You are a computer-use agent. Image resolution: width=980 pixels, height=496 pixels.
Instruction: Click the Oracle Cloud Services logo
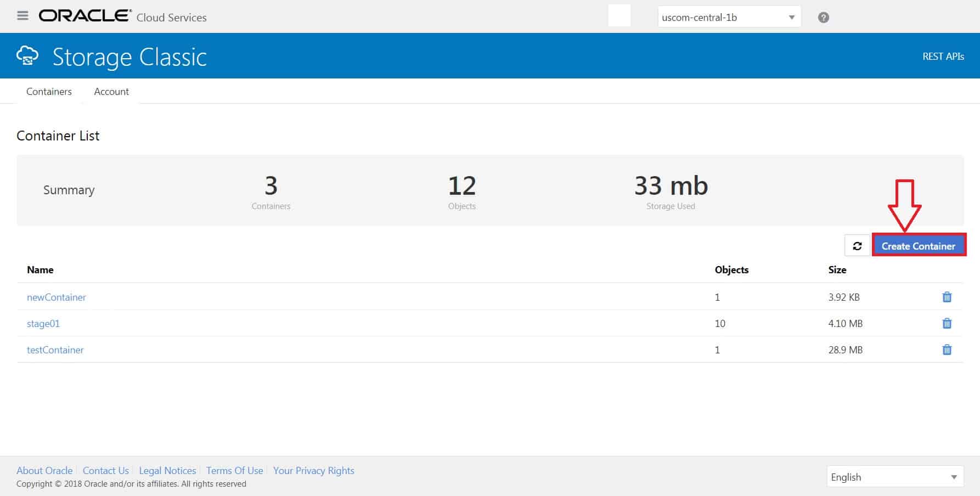123,16
